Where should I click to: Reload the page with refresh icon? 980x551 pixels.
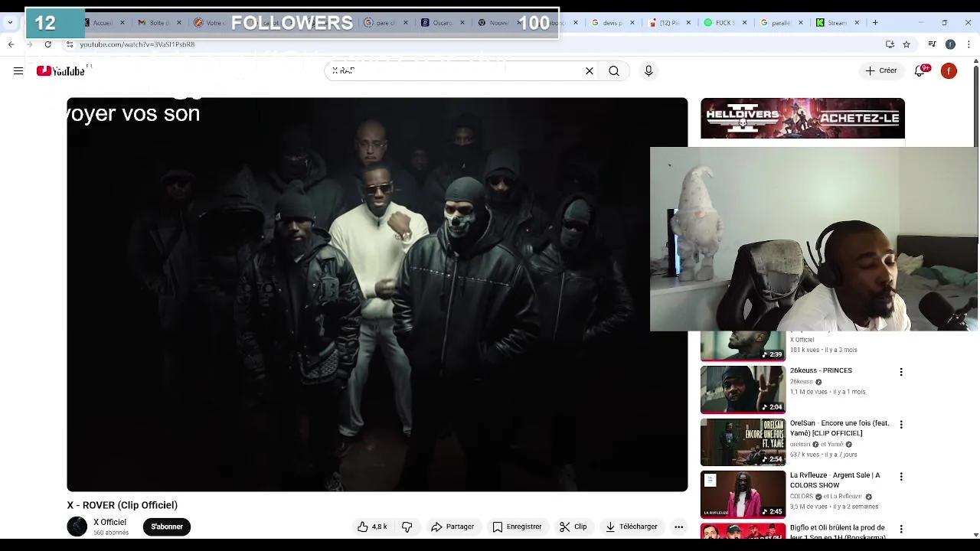[x=47, y=44]
